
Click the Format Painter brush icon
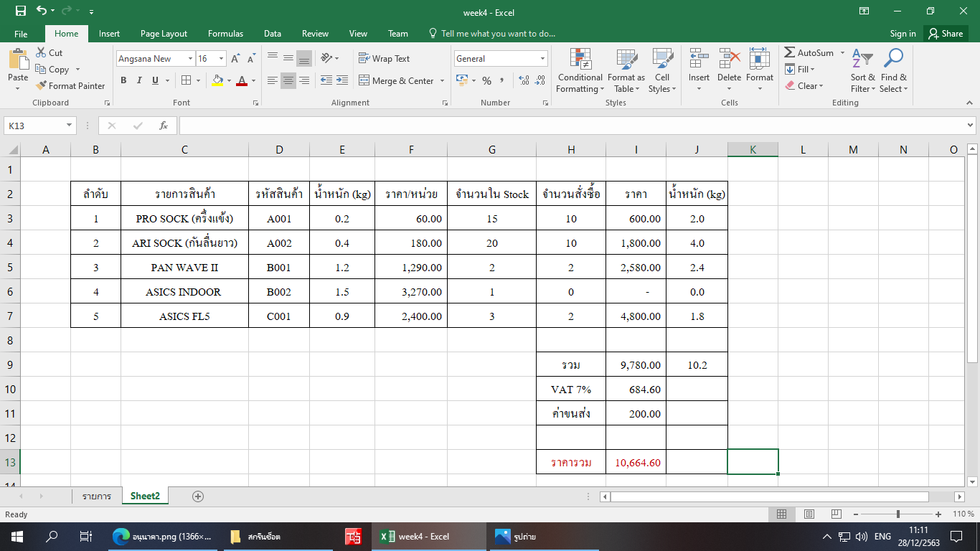pos(42,86)
